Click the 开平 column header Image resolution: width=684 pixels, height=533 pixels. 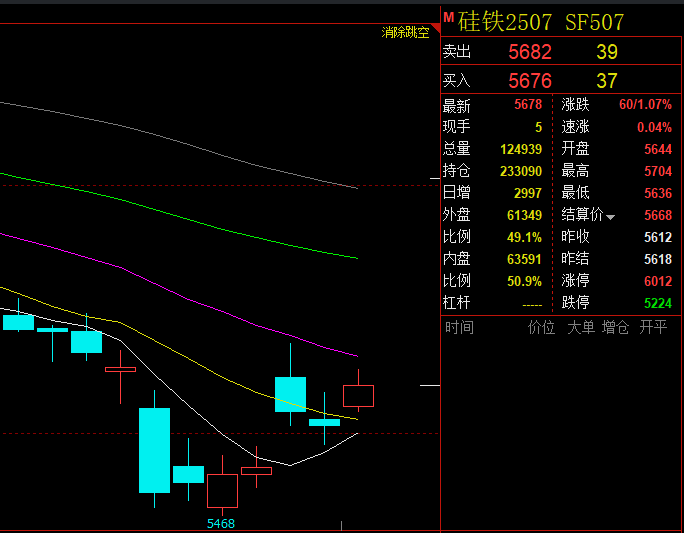653,327
